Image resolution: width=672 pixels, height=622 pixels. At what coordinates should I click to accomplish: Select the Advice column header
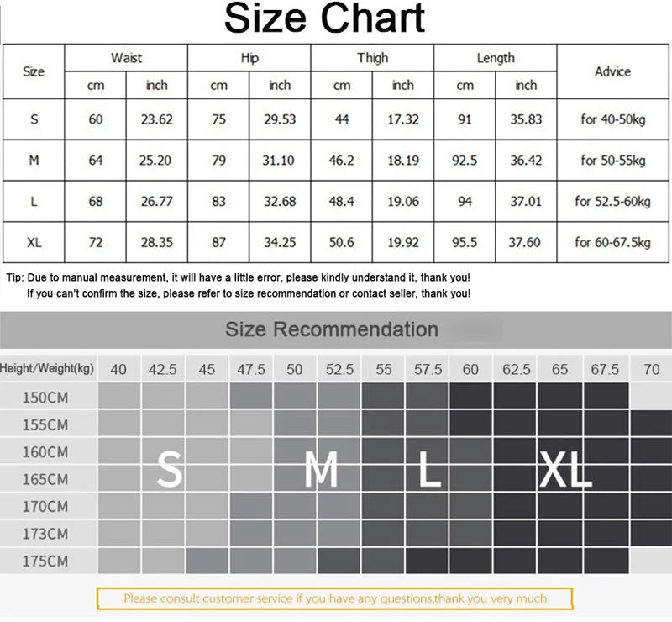612,71
